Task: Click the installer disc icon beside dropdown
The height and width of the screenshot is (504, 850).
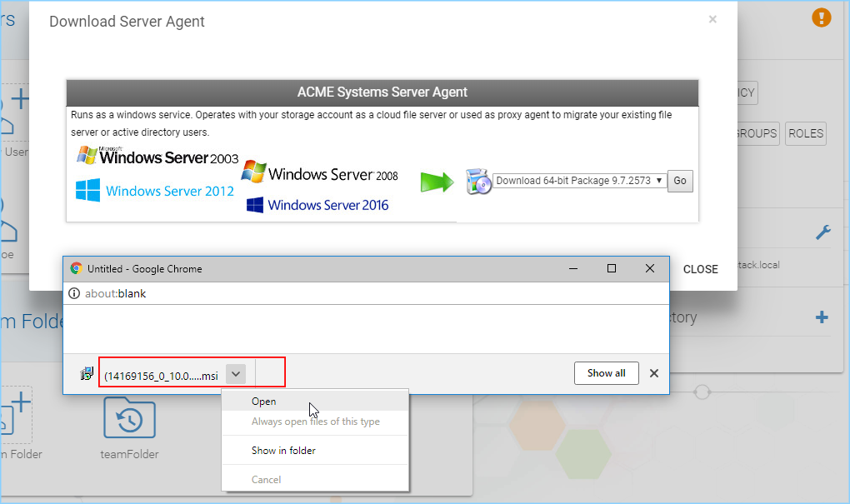Action: (478, 181)
